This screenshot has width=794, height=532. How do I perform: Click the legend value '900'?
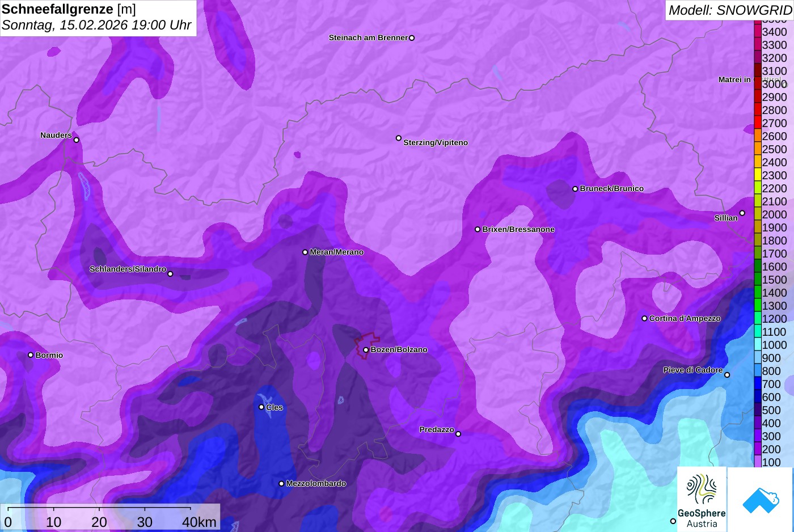(771, 358)
